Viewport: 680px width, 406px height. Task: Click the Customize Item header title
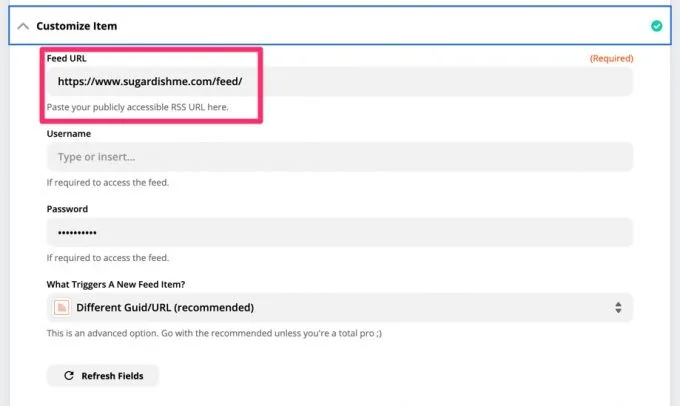(x=78, y=26)
